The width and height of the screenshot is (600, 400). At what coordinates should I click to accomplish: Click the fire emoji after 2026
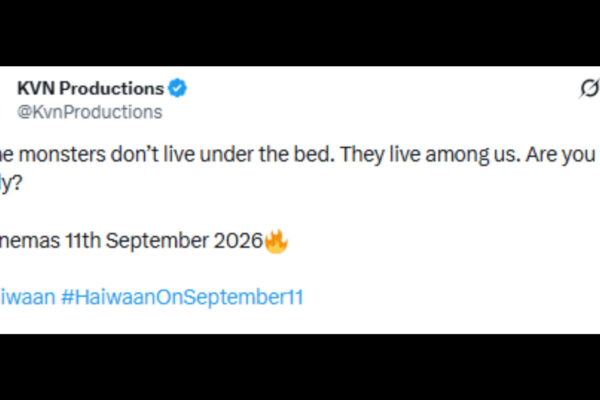coord(276,241)
